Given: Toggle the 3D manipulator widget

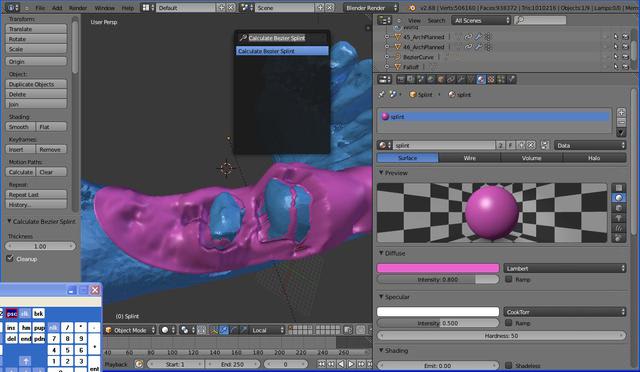Looking at the screenshot, I should click(213, 330).
